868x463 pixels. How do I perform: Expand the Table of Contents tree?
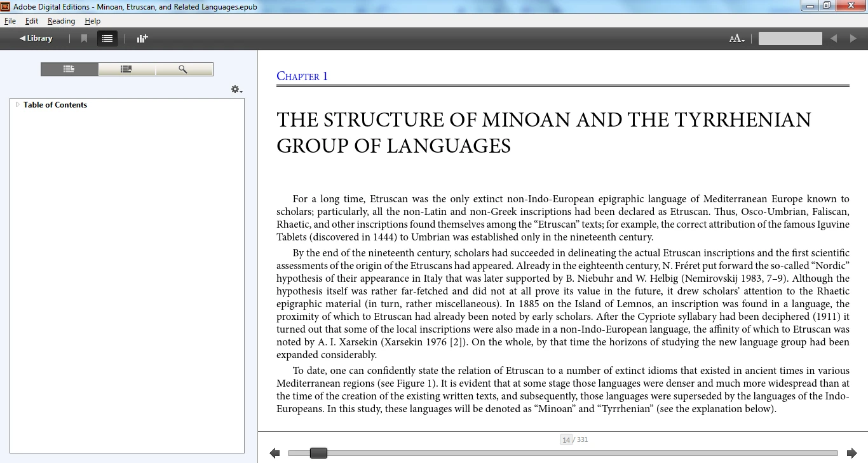pyautogui.click(x=18, y=104)
